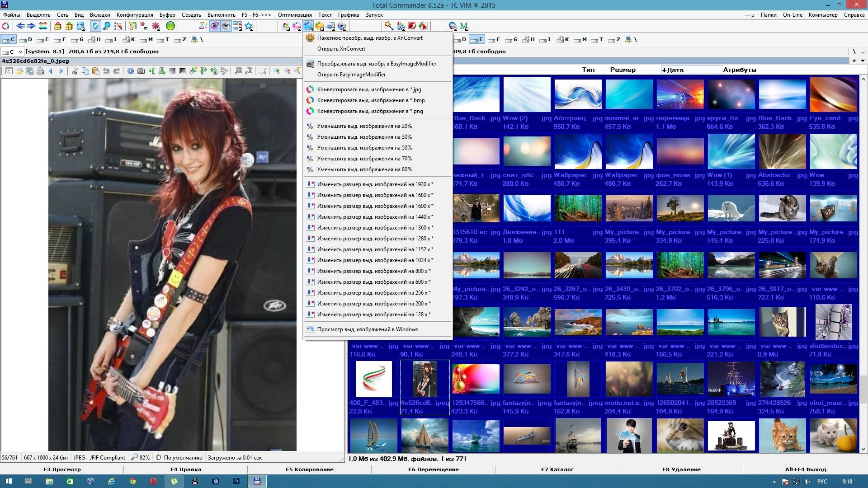This screenshot has width=868, height=488.
Task: Open the pink palette dropdown icon in toolbar
Action: tap(297, 26)
